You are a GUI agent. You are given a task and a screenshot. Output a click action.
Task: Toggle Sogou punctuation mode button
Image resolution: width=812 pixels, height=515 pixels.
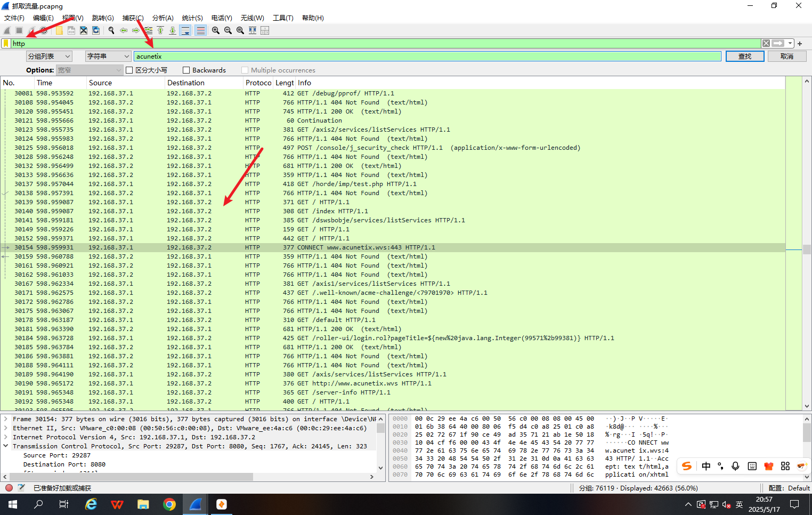720,466
